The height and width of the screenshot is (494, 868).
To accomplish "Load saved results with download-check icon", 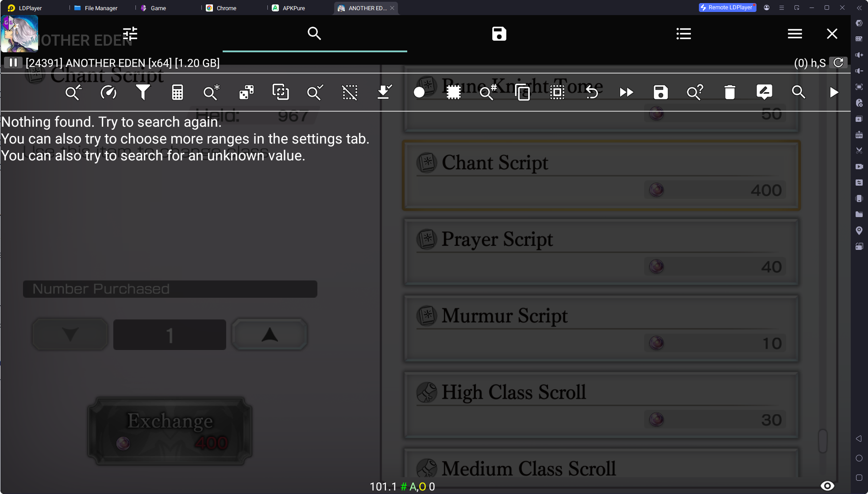I will [384, 92].
